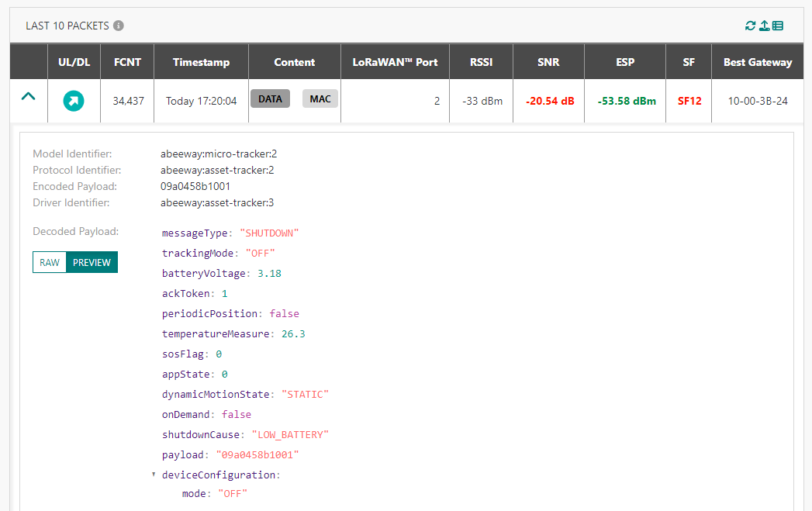Click the MAC content badge

(x=320, y=98)
